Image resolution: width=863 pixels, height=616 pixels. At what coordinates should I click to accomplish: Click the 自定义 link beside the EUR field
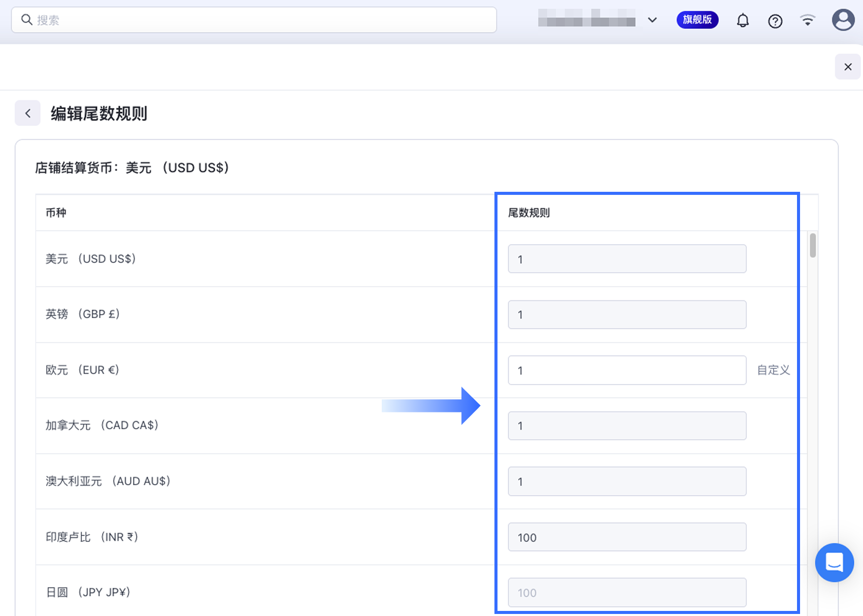pos(773,370)
